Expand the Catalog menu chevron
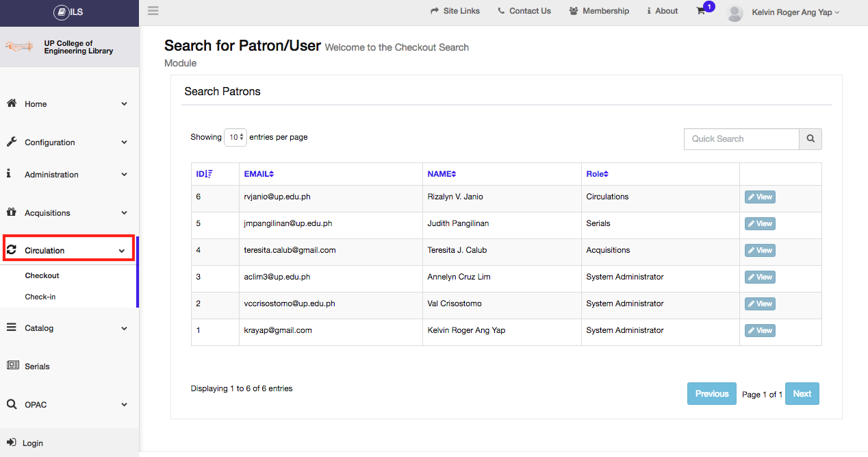The height and width of the screenshot is (457, 868). (124, 328)
